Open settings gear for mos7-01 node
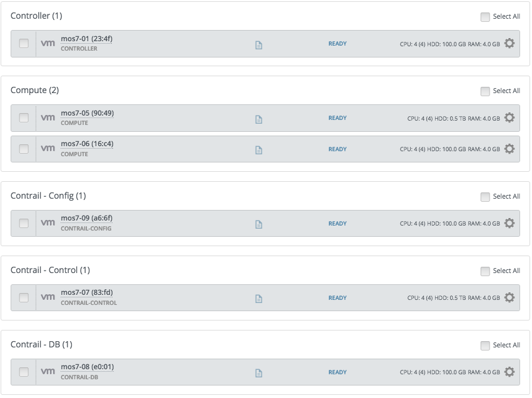The height and width of the screenshot is (398, 532). point(509,43)
